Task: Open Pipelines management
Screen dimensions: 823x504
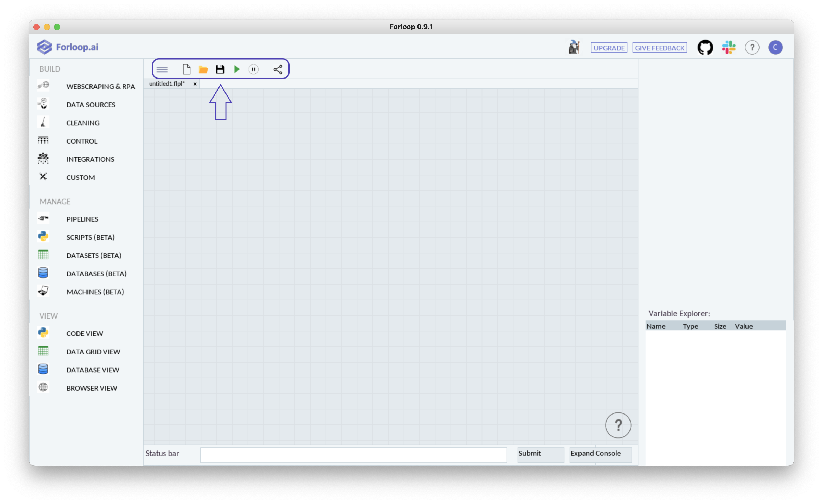Action: (82, 219)
